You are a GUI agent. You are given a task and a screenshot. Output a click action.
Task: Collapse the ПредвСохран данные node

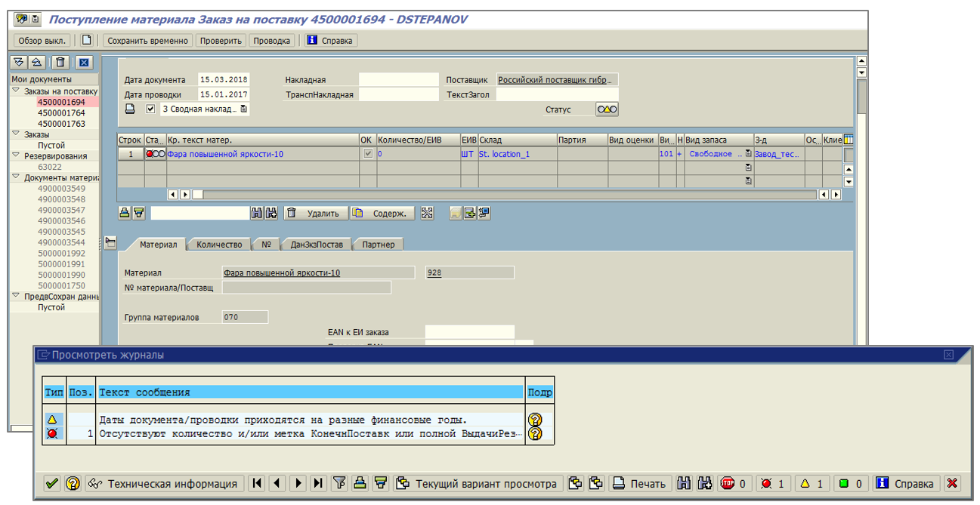(x=16, y=297)
